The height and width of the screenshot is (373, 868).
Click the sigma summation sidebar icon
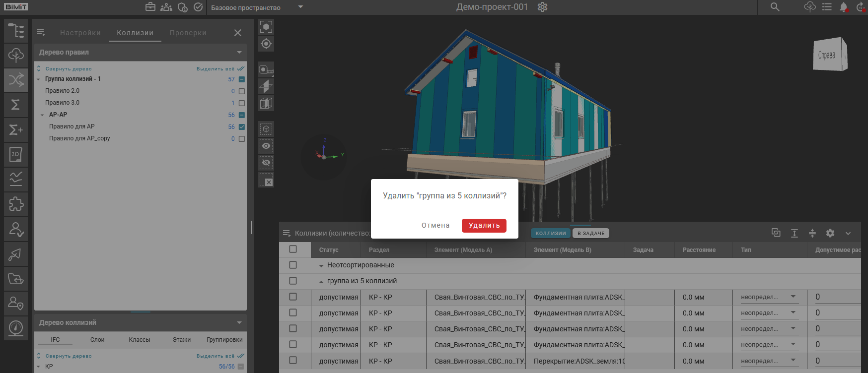(16, 105)
